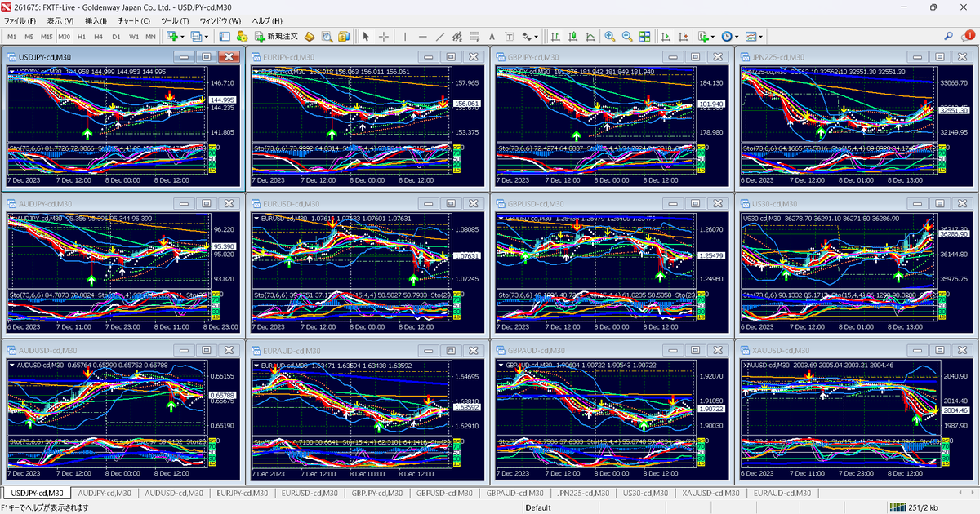980x514 pixels.
Task: Open the Market Watch panel
Action: pyautogui.click(x=225, y=36)
